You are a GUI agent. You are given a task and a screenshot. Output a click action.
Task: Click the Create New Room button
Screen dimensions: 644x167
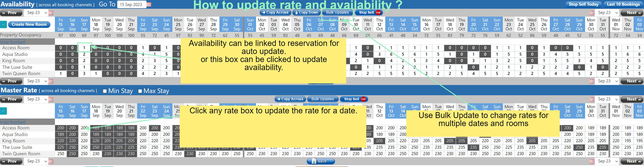(29, 24)
